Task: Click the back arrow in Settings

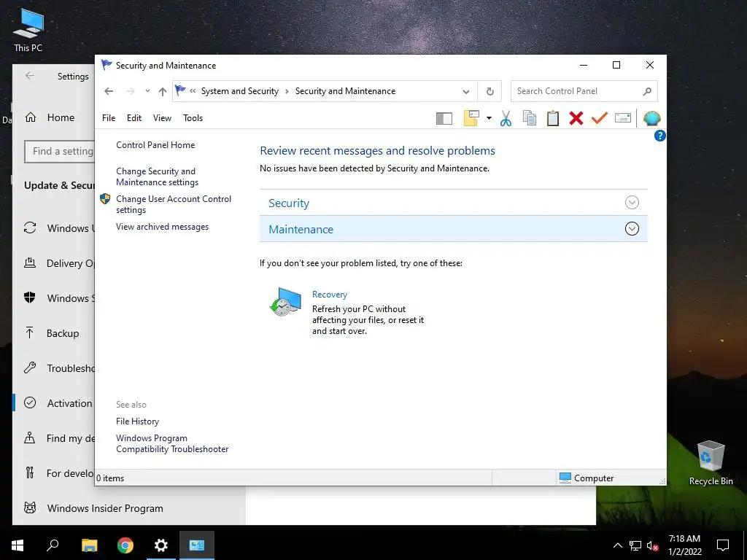Action: coord(30,76)
